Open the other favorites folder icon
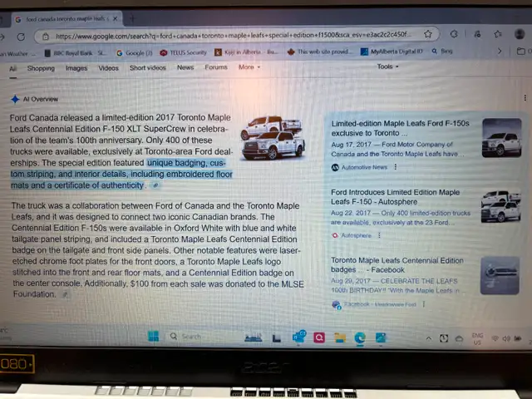Image resolution: width=532 pixels, height=399 pixels. [521, 52]
